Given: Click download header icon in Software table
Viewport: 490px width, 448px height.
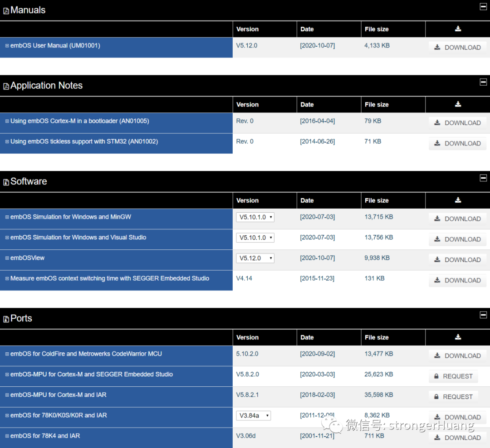Looking at the screenshot, I should point(458,200).
